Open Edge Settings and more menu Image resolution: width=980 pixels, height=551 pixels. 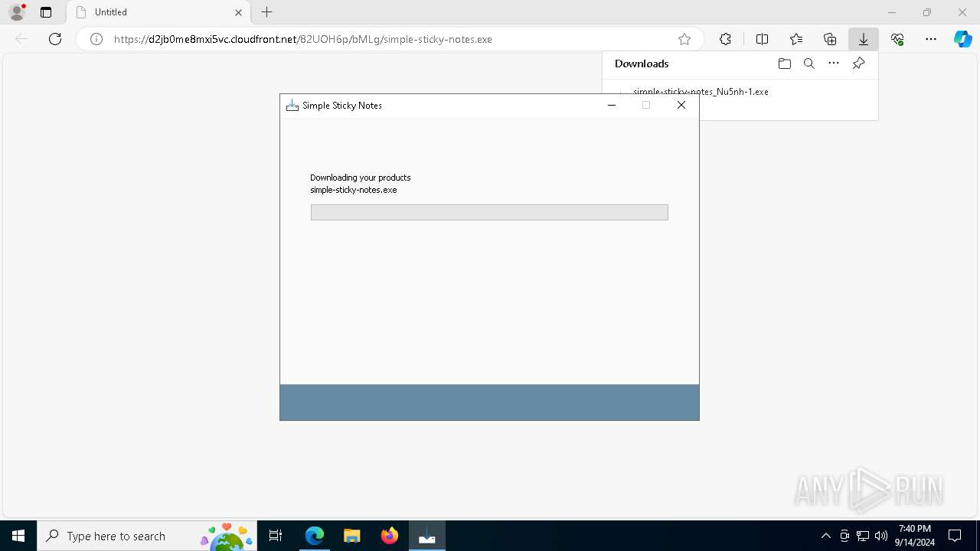pos(931,39)
